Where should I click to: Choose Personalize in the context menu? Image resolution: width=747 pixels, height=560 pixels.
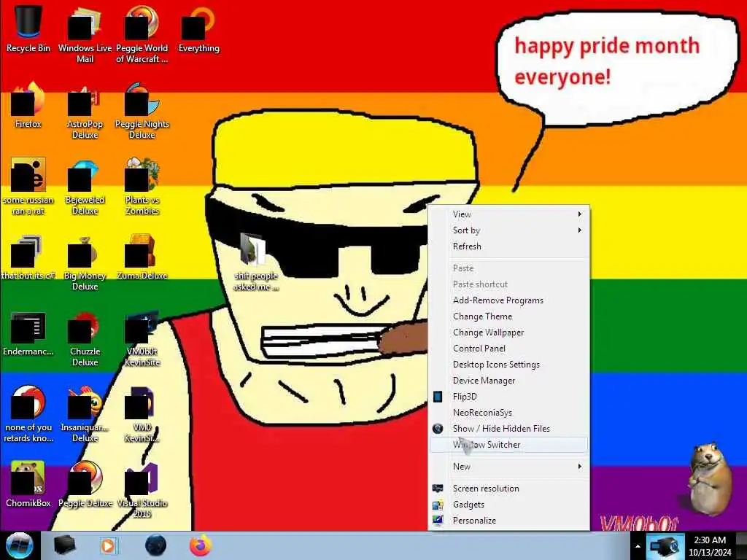[x=509, y=521]
